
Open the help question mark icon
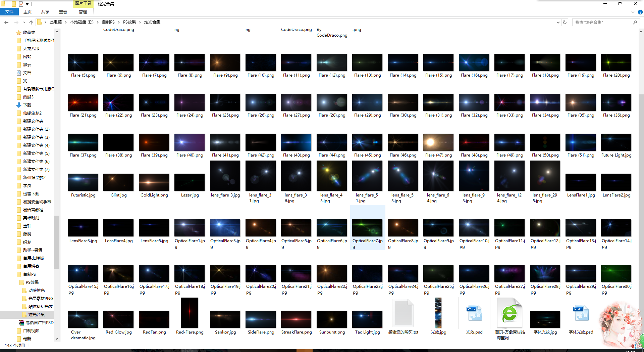click(x=640, y=12)
